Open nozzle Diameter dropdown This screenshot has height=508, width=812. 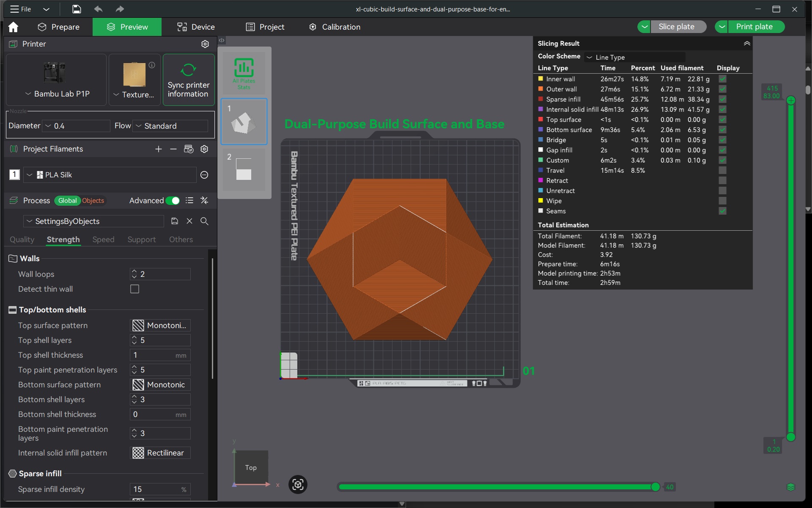pos(77,126)
